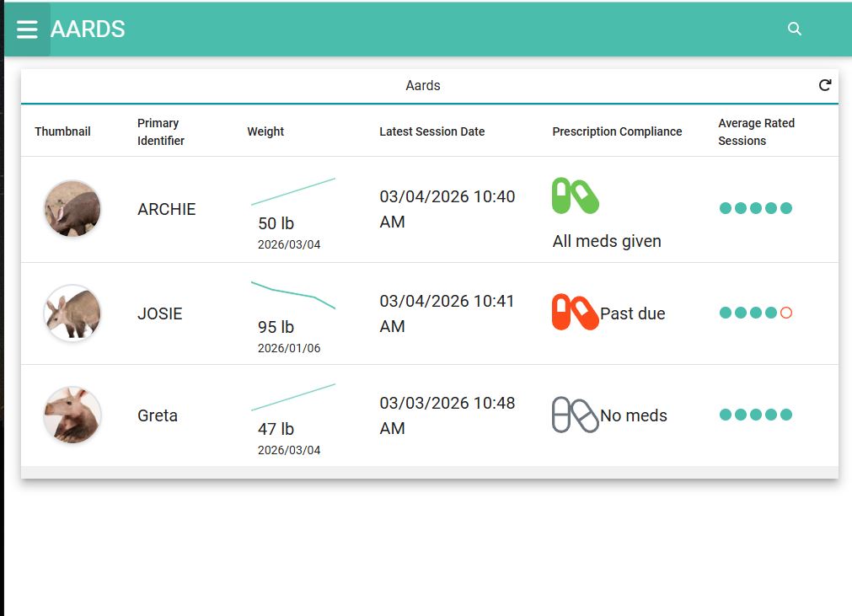Click Josie's declining weight trend sparkline
852x616 pixels.
292,294
